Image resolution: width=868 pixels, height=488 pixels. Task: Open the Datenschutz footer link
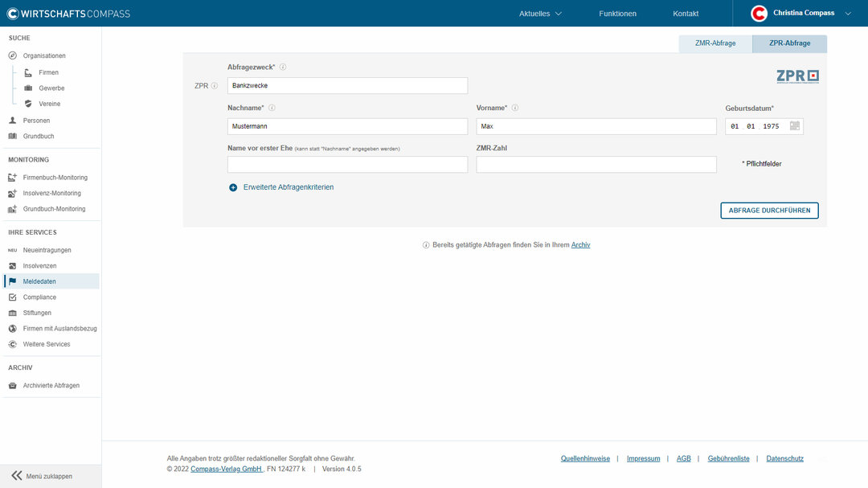pos(785,458)
